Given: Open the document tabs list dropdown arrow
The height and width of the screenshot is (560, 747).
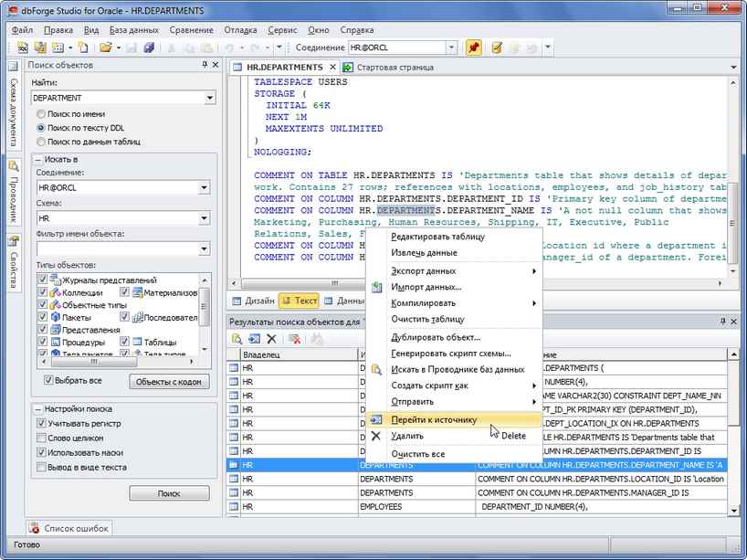Looking at the screenshot, I should 733,68.
